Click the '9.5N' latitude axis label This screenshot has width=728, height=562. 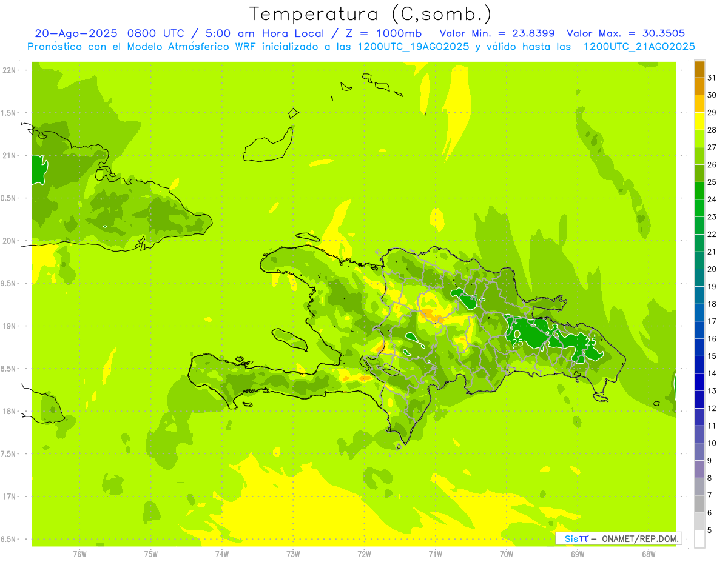click(x=9, y=283)
